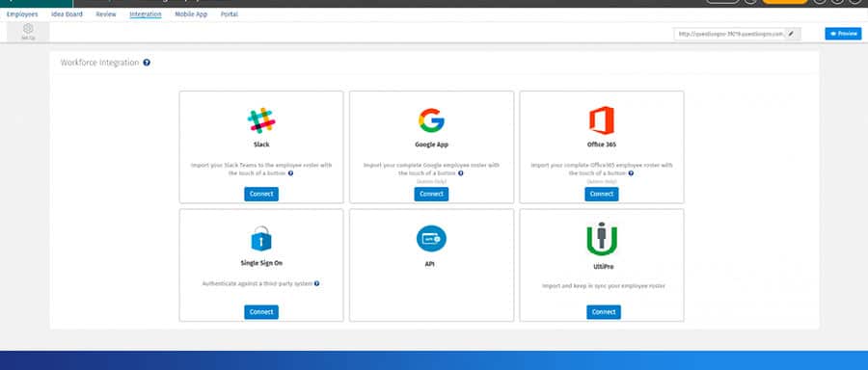Click the Office 365 logo icon
Screen dimensions: 868x370
[x=602, y=120]
